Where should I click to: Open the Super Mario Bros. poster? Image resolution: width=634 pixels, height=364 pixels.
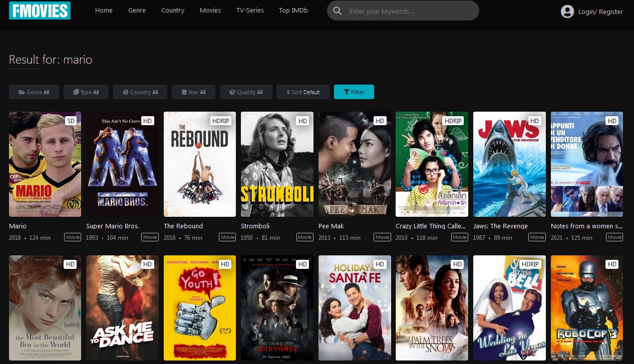(x=122, y=164)
